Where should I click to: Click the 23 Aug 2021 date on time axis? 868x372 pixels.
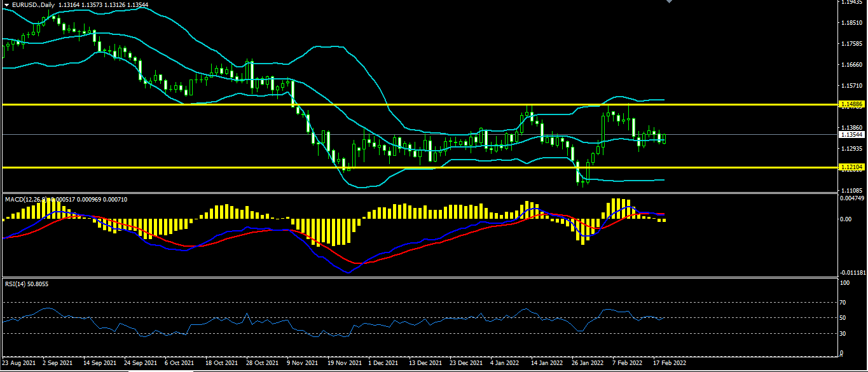tap(18, 363)
